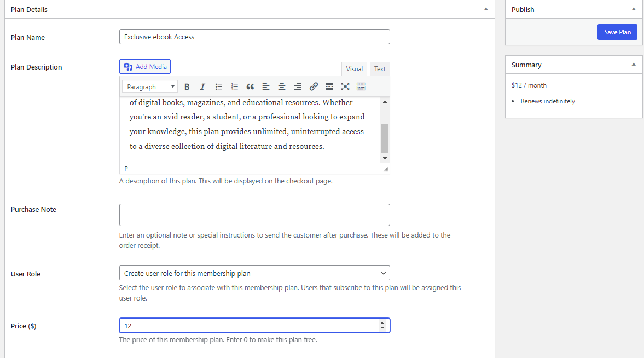Enter fullscreen editor mode
644x358 pixels.
345,86
